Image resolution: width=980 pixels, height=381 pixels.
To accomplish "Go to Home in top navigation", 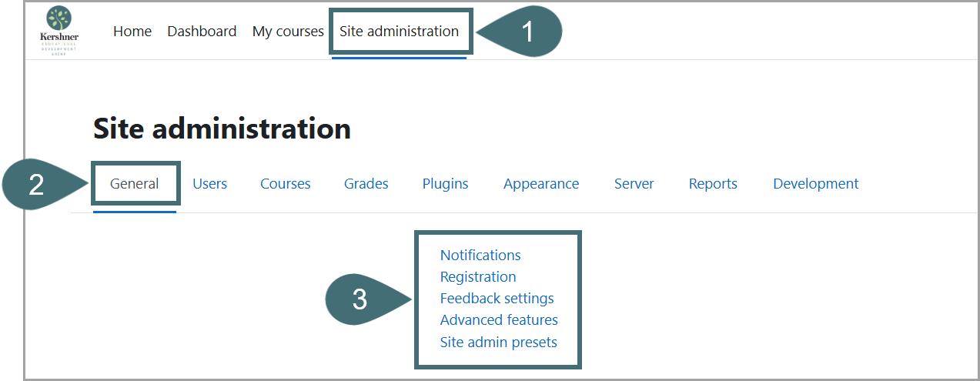I will pos(132,32).
